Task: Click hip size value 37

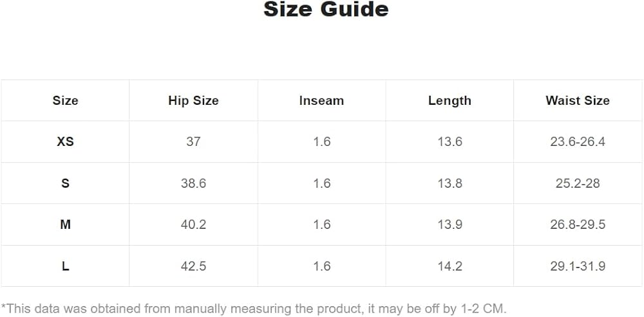Action: (x=193, y=142)
